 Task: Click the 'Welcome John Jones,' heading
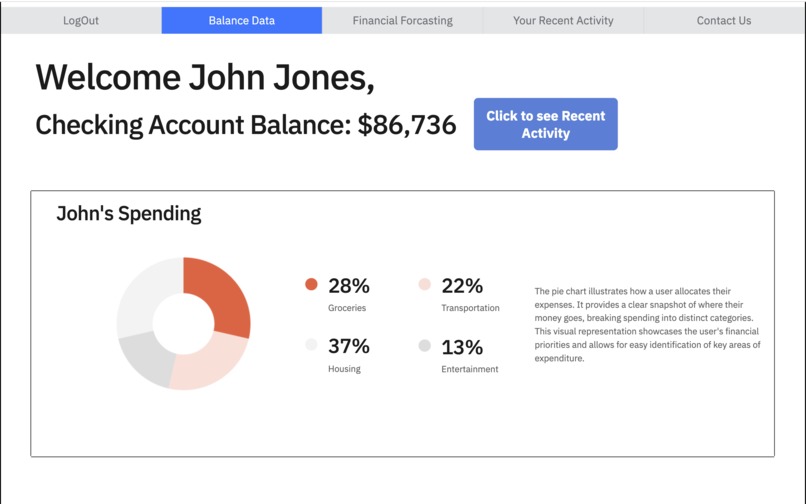click(205, 78)
